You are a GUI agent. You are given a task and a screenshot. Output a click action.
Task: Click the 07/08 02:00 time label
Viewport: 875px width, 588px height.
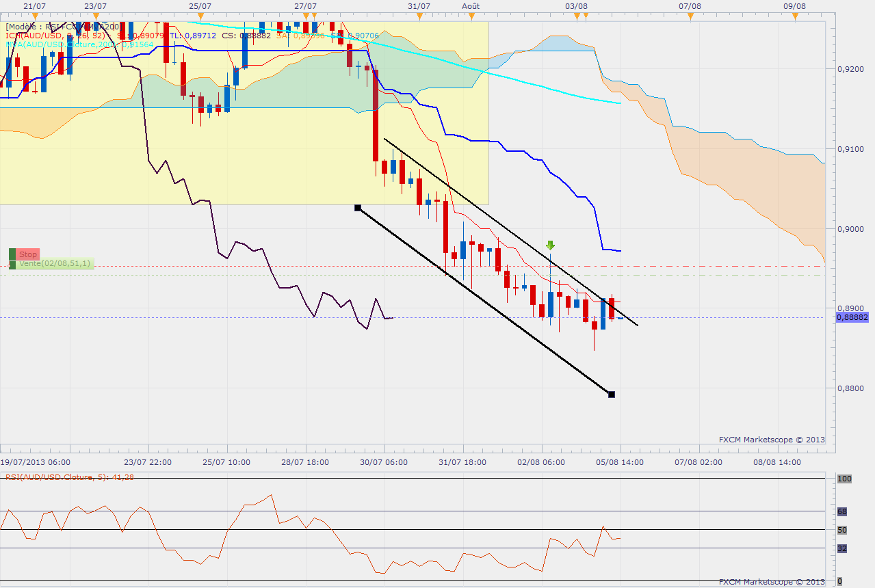point(699,462)
